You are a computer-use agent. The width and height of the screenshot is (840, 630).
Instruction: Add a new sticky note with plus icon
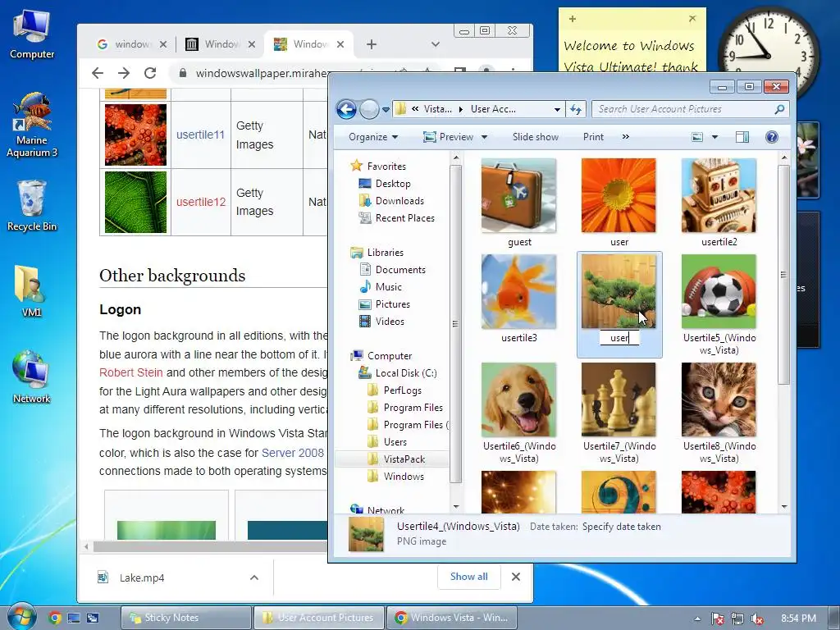click(x=573, y=19)
